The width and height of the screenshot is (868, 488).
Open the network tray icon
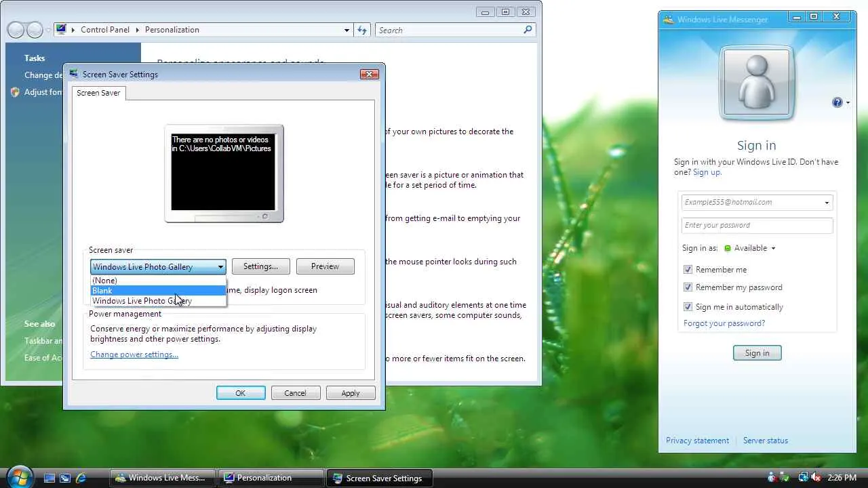pos(804,478)
